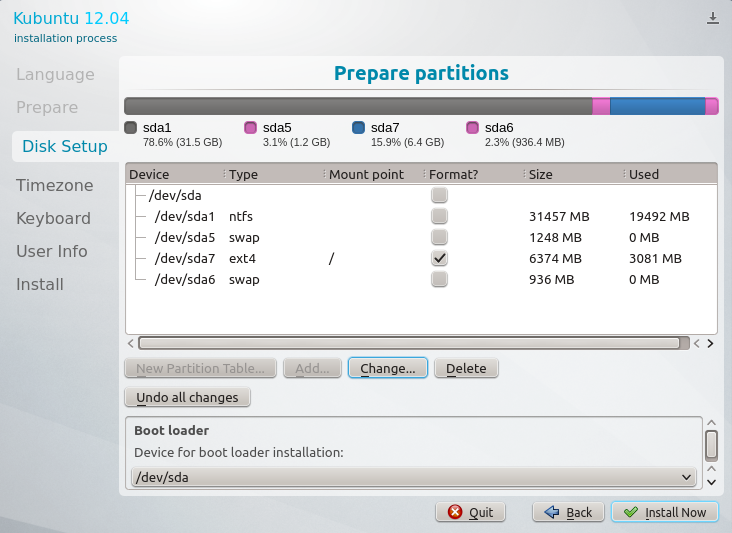Click the gray sda1 legend square
Screen dimensions: 732x533
(x=131, y=127)
